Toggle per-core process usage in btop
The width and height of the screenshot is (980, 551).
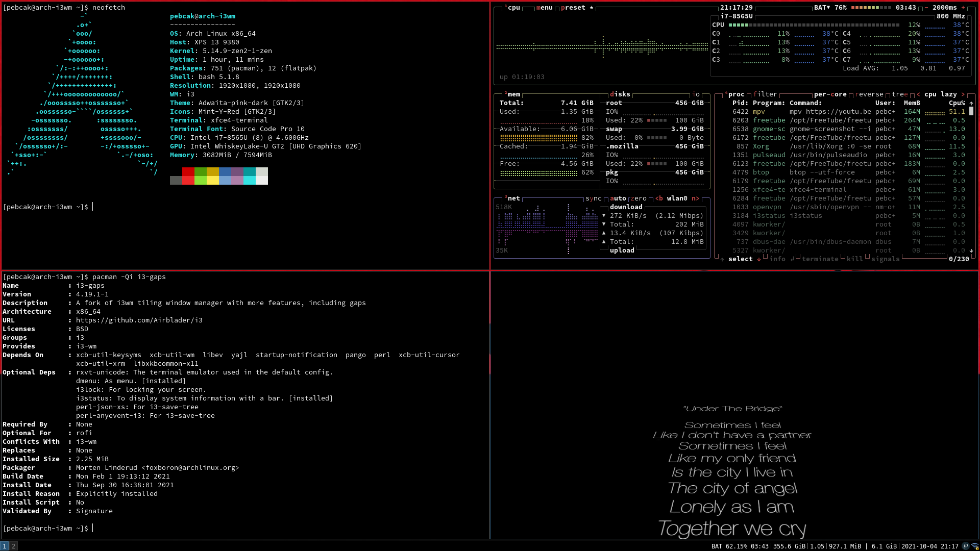(x=830, y=94)
